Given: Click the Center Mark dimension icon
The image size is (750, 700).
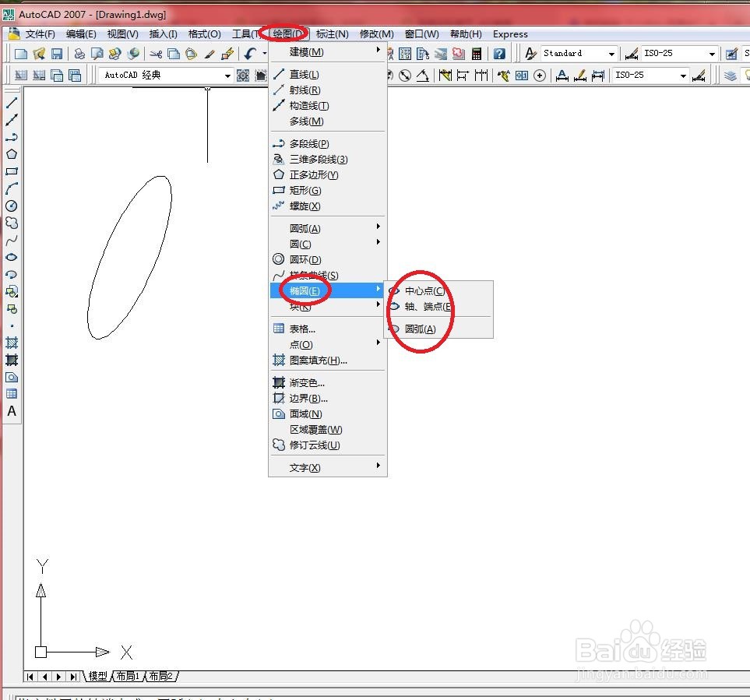Looking at the screenshot, I should 540,76.
